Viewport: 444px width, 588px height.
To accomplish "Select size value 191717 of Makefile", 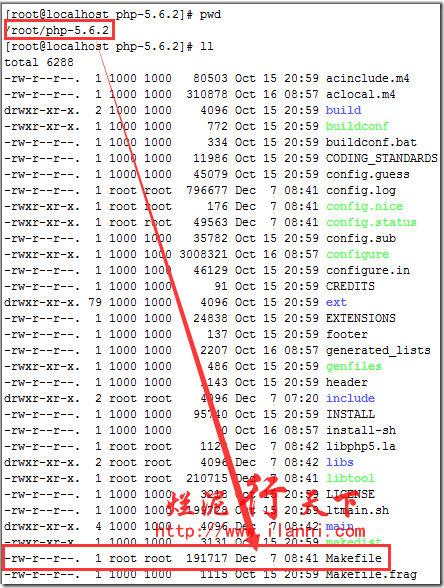I will point(207,558).
